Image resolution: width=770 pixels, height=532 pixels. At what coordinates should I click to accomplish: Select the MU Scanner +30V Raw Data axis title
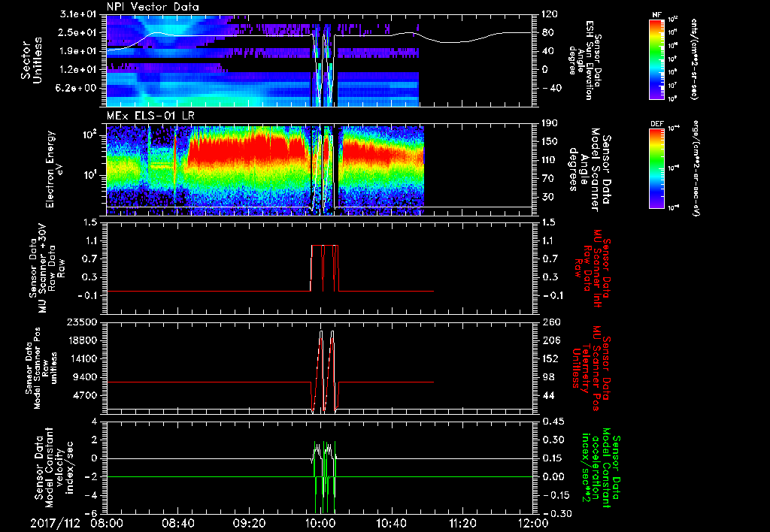[x=47, y=268]
